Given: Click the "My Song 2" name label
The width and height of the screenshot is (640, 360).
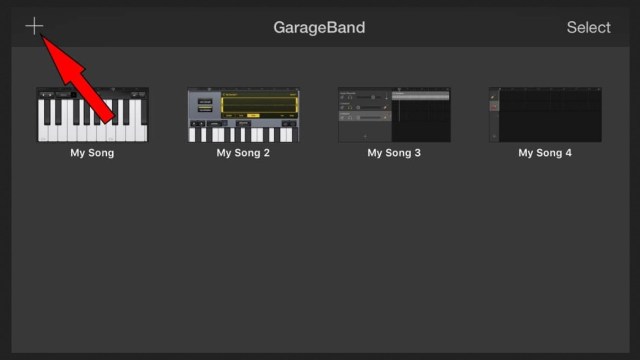Looking at the screenshot, I should coord(243,153).
